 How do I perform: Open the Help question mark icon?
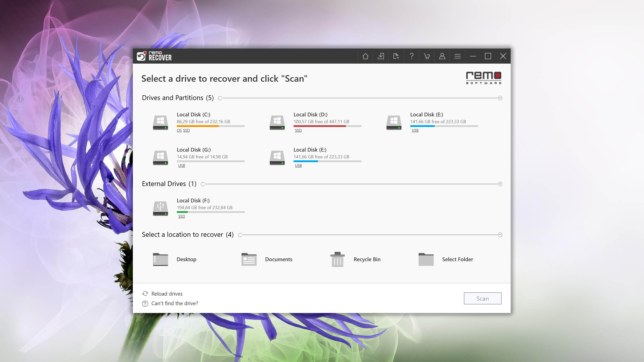pos(412,56)
